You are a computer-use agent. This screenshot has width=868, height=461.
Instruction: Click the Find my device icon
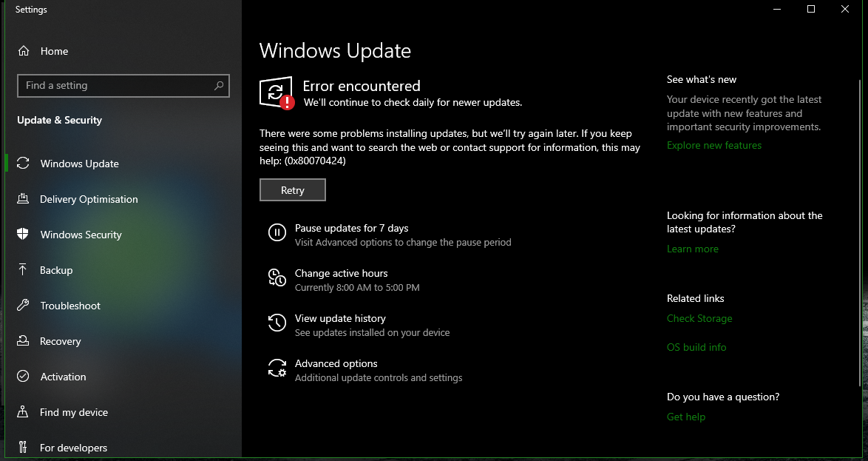tap(23, 411)
